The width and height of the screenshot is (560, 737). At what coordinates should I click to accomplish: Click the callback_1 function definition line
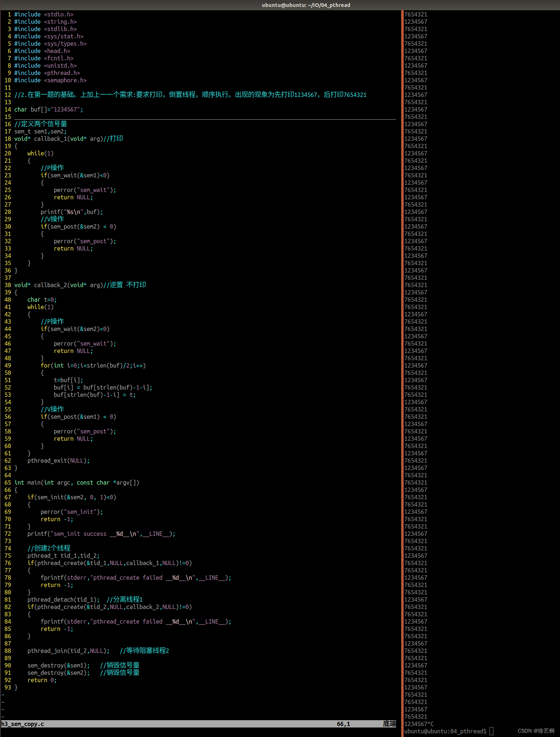(68, 139)
